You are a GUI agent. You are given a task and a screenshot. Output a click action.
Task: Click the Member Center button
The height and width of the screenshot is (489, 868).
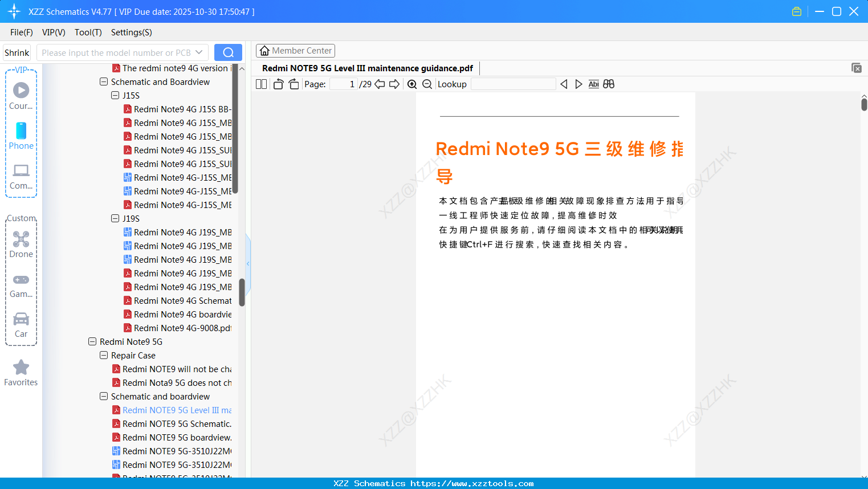tap(295, 50)
